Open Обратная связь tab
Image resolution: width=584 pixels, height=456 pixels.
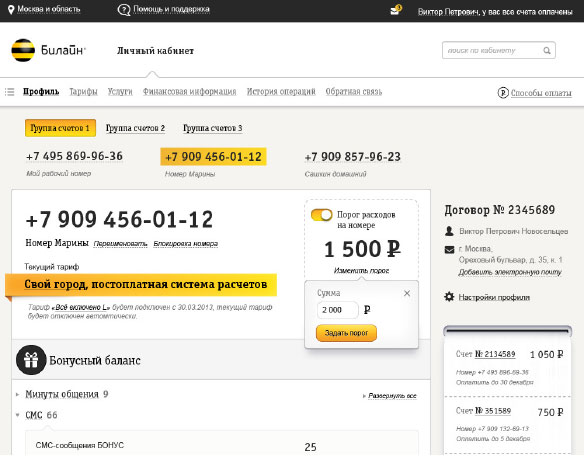coord(354,91)
